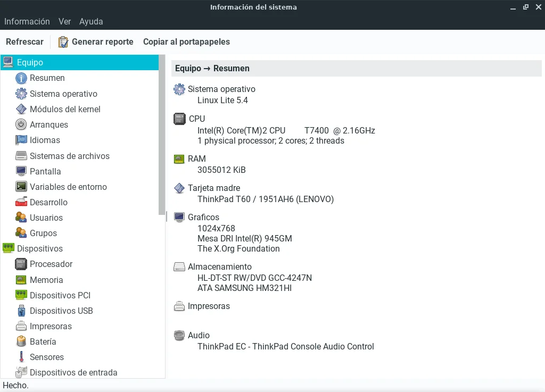This screenshot has width=545, height=392.
Task: Open the Sistemas de archivos entry
Action: click(x=69, y=156)
